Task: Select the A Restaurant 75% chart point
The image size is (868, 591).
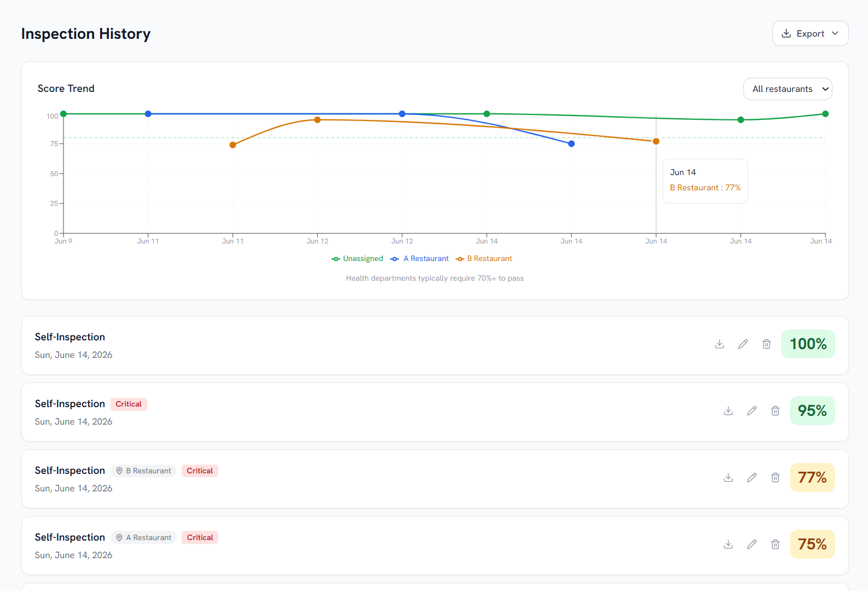Action: click(x=571, y=144)
